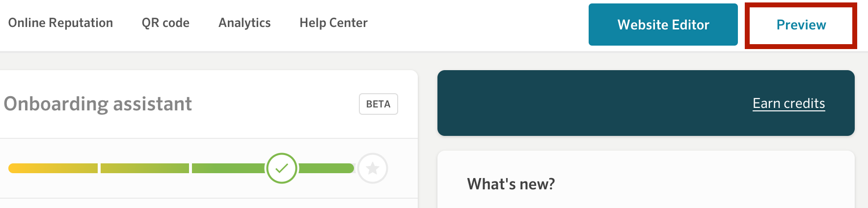Launch the Website Editor

coord(663,25)
